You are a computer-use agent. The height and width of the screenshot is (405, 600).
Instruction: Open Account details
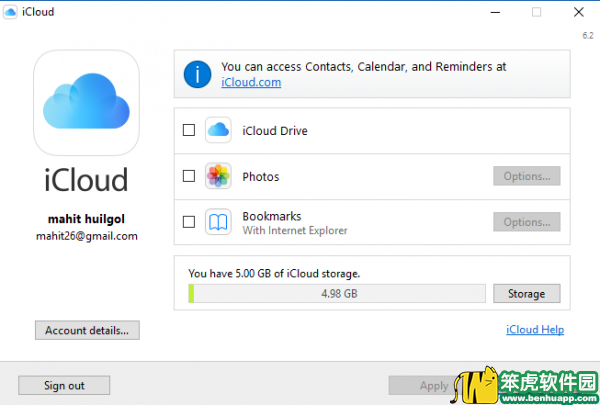[87, 330]
